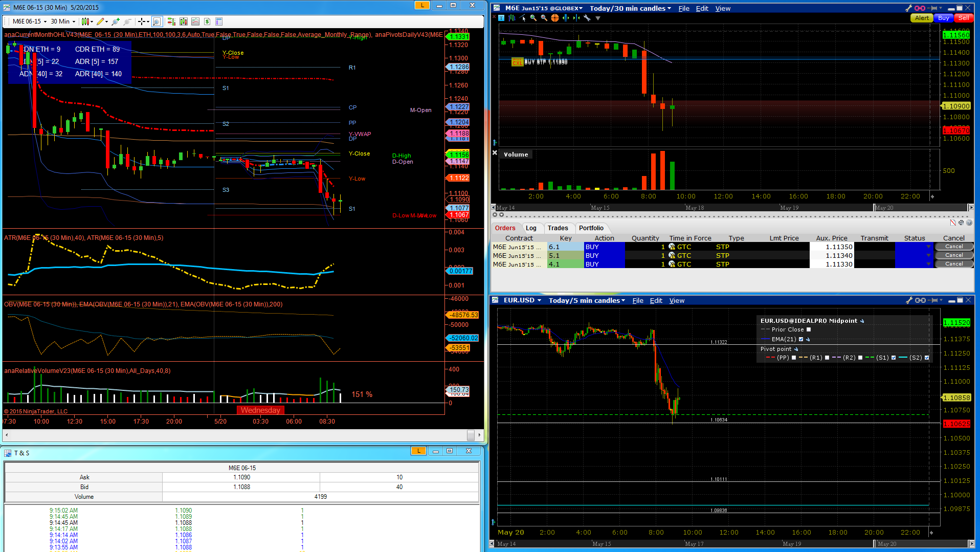Open chart trader icon in NinjaTrader toolbar
This screenshot has width=980, height=552.
171,21
